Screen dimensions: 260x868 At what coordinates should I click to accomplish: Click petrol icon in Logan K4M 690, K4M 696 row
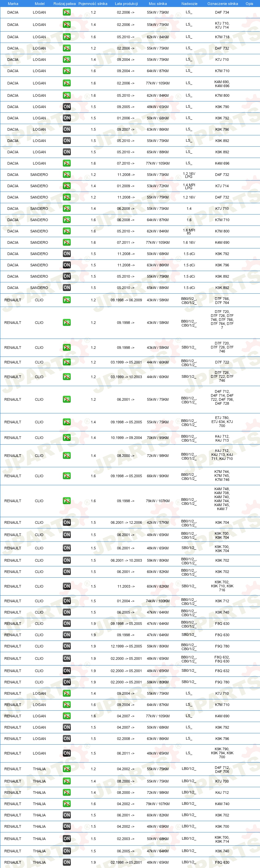coord(67,83)
